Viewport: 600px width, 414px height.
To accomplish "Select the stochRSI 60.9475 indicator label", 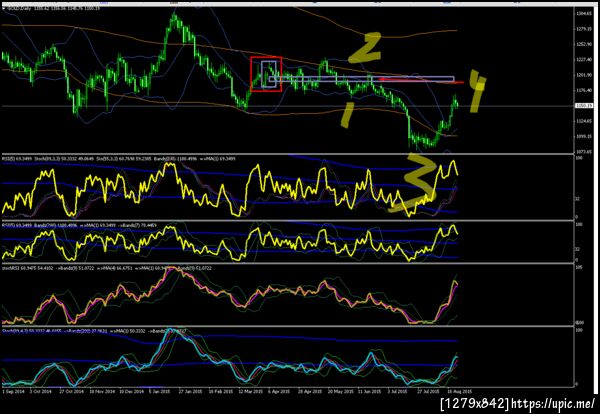I will [x=106, y=268].
